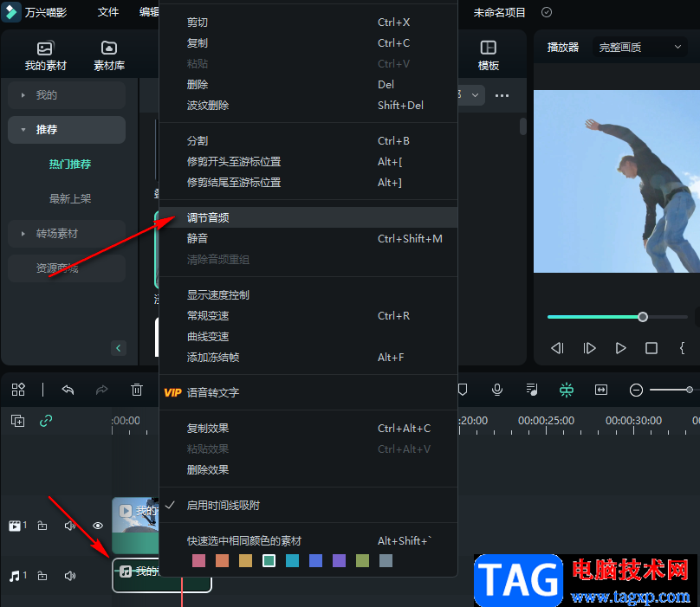Viewport: 700px width, 607px height.
Task: Click 语音转文字 VIP menu entry
Action: point(308,393)
